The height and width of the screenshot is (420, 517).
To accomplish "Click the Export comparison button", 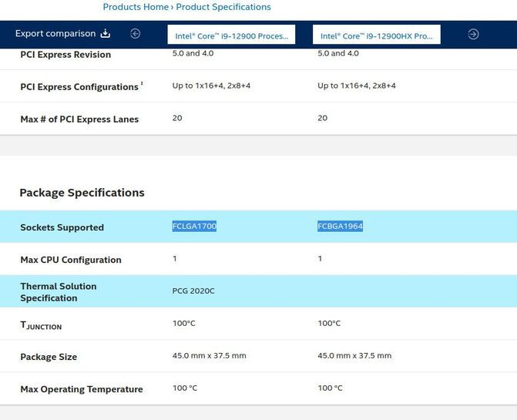I will (62, 33).
